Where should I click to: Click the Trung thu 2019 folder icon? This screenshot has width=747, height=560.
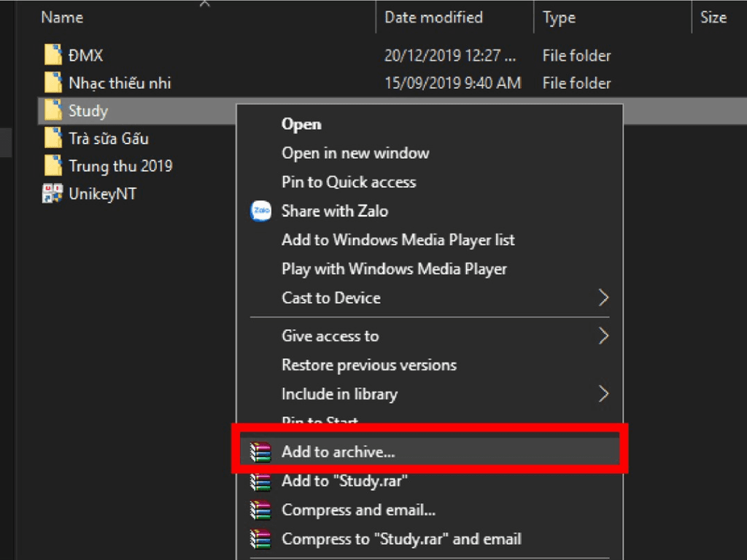pos(53,166)
